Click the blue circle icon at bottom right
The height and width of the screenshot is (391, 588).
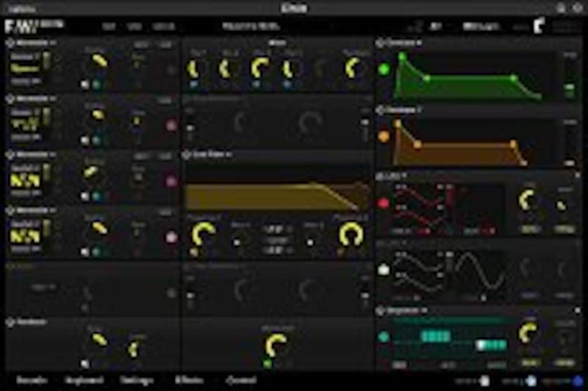(x=578, y=381)
